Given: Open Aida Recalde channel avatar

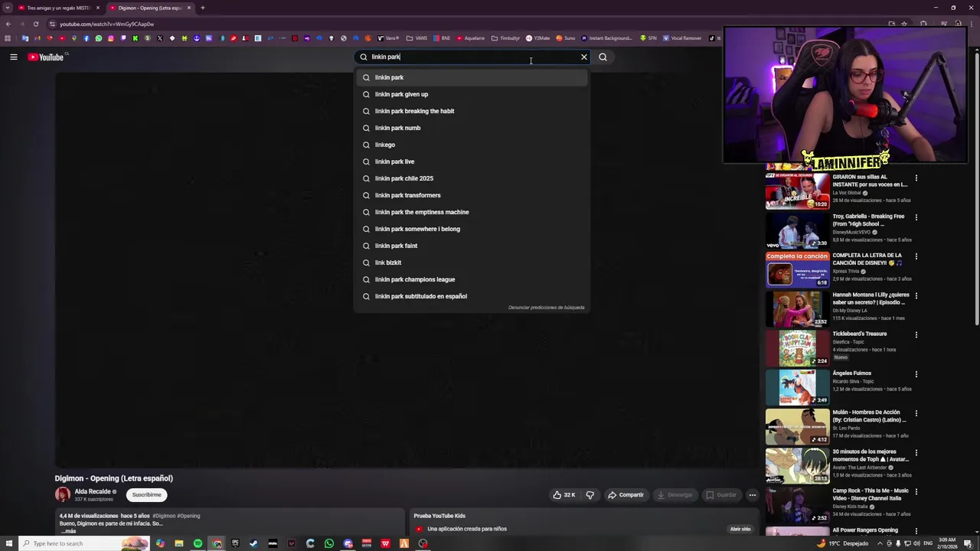Looking at the screenshot, I should coord(62,495).
